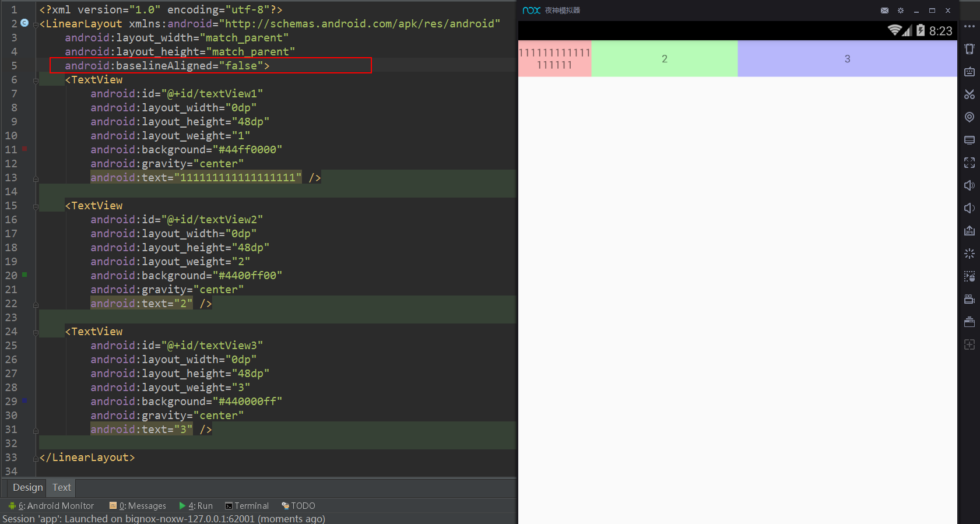Click the fold end marker on line 22
This screenshot has width=980, height=524.
pyautogui.click(x=36, y=305)
